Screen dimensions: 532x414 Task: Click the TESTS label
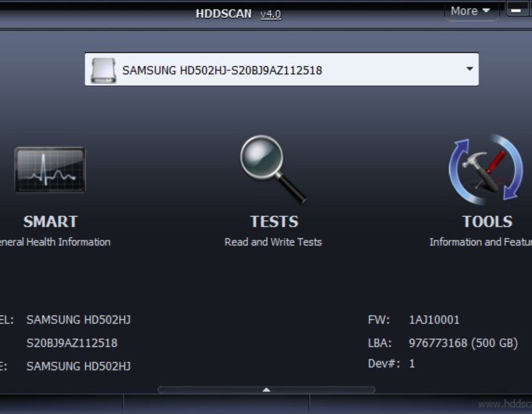274,221
